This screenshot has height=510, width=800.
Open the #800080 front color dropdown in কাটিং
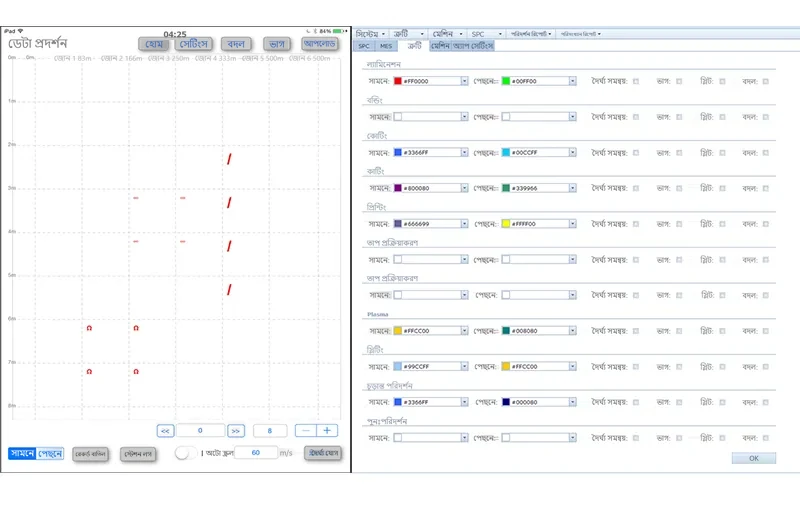tap(464, 188)
